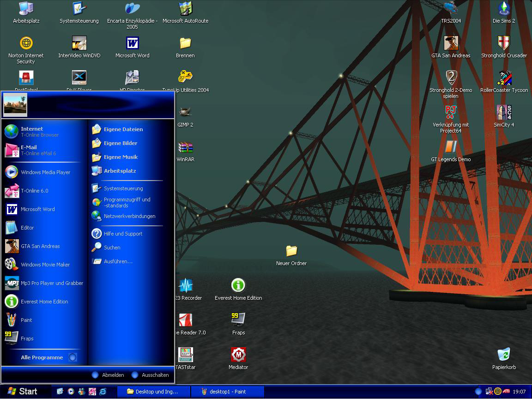Click the ATI tray icon
Screen dimensions: 532x399
coord(506,391)
